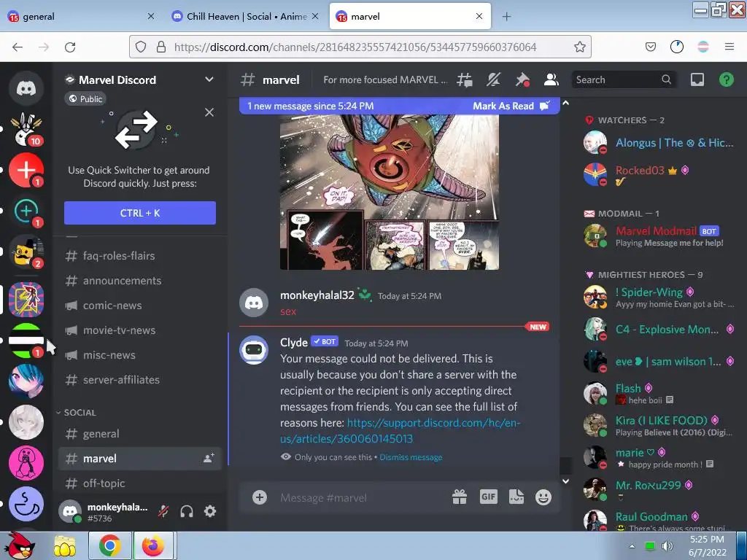Open the pink penguin server icon
This screenshot has width=747, height=560.
tap(26, 463)
